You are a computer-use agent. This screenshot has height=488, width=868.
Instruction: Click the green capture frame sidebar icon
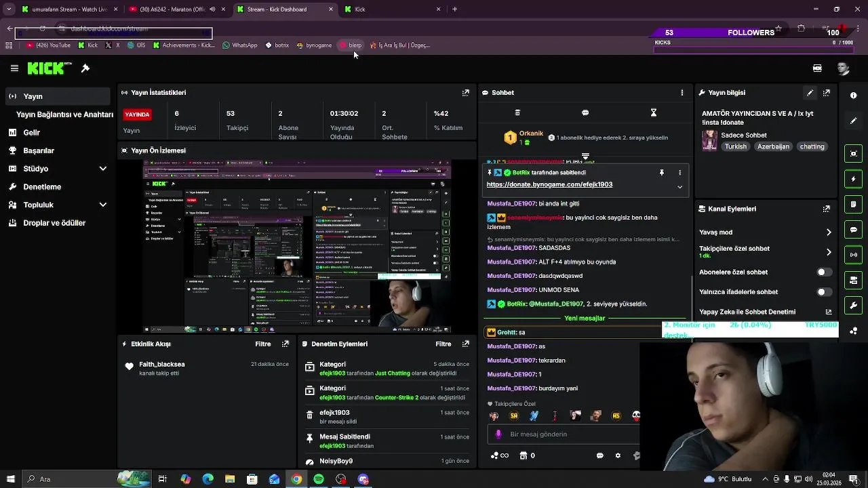click(x=854, y=154)
